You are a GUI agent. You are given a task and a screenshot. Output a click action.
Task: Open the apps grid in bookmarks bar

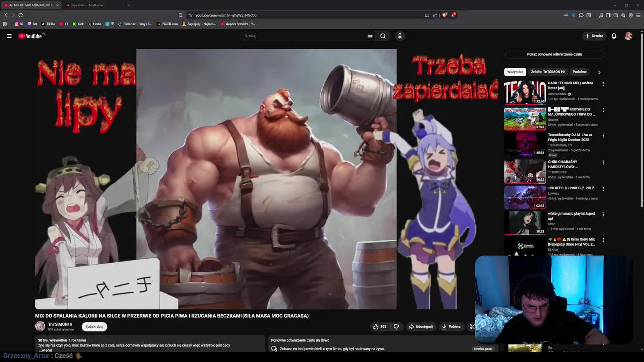click(5, 24)
